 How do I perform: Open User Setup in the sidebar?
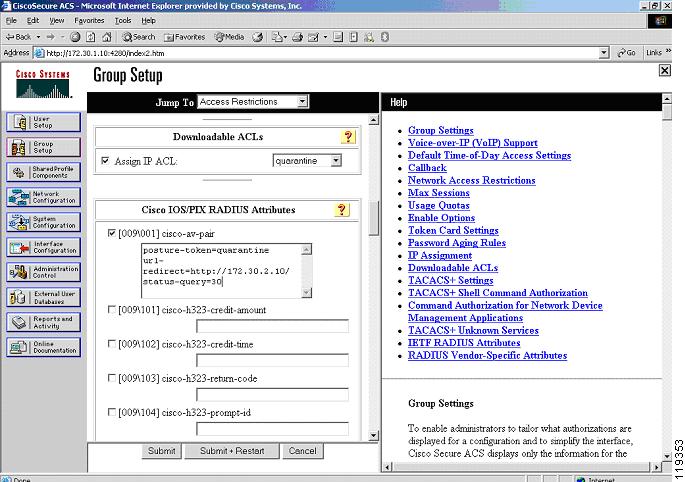(x=44, y=122)
